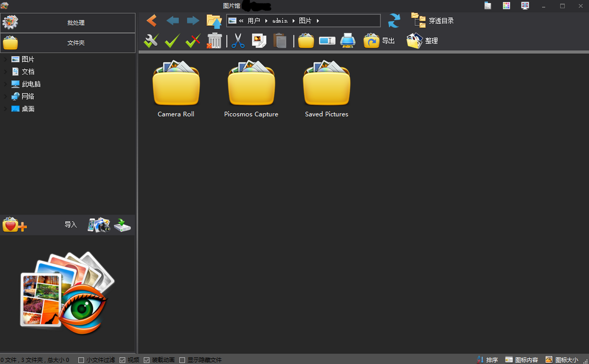Enable the 小文件过滤 checkbox
This screenshot has height=364, width=589.
(81, 360)
